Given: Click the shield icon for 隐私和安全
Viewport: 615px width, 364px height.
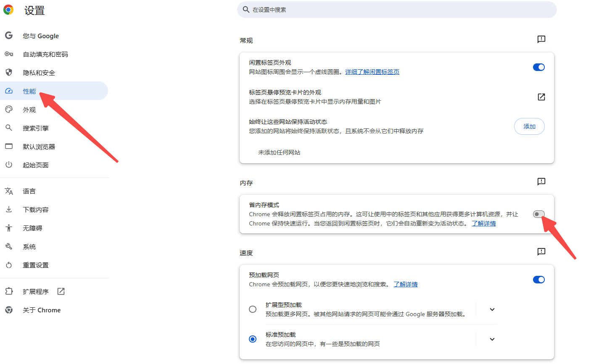Looking at the screenshot, I should pyautogui.click(x=9, y=72).
